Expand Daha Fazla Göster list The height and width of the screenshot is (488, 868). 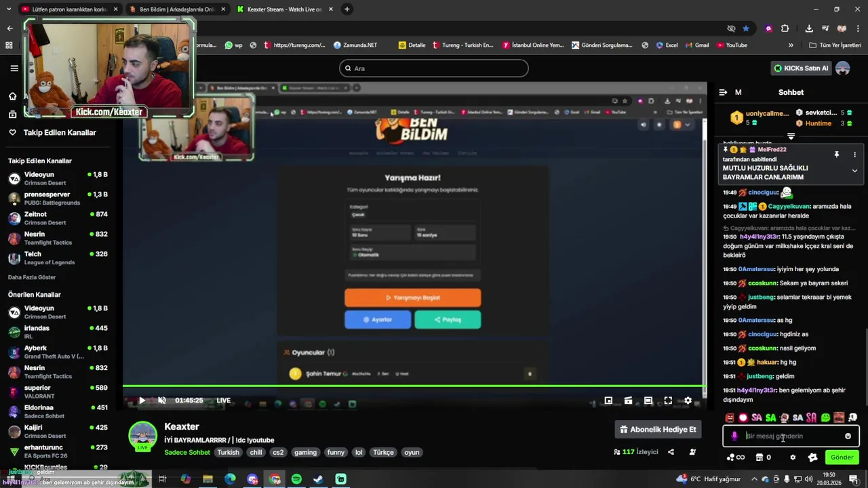(x=32, y=277)
